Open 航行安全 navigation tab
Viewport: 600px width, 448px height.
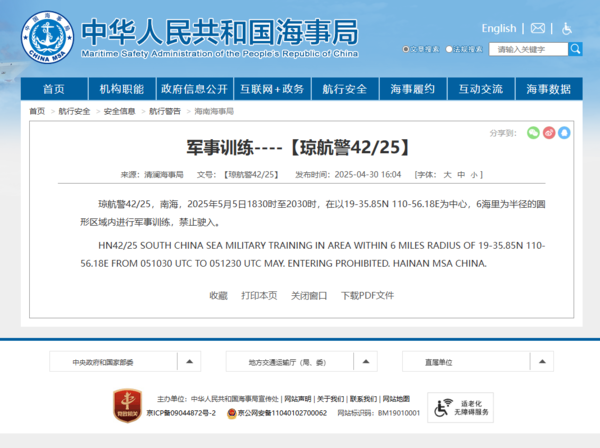(345, 89)
